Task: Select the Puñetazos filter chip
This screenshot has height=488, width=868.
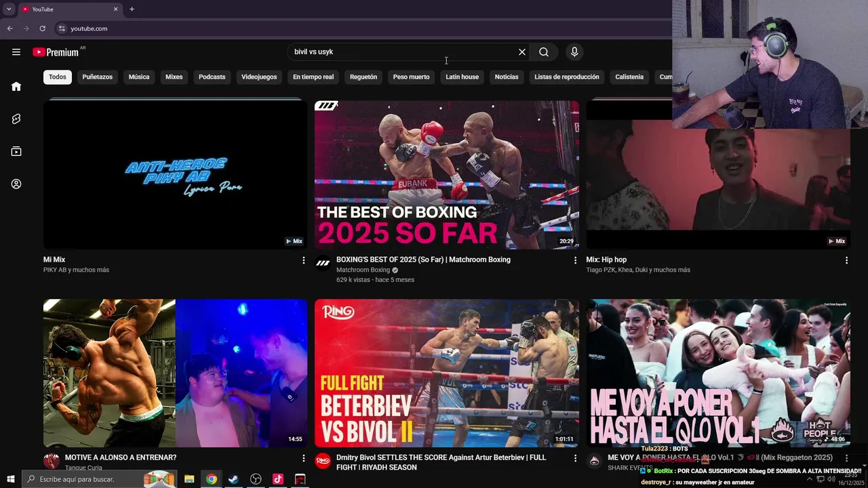Action: coord(98,77)
